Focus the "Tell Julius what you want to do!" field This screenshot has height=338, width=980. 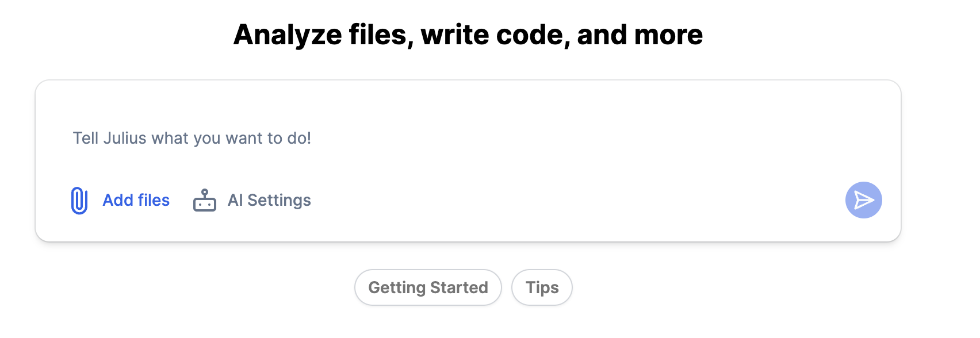point(192,139)
